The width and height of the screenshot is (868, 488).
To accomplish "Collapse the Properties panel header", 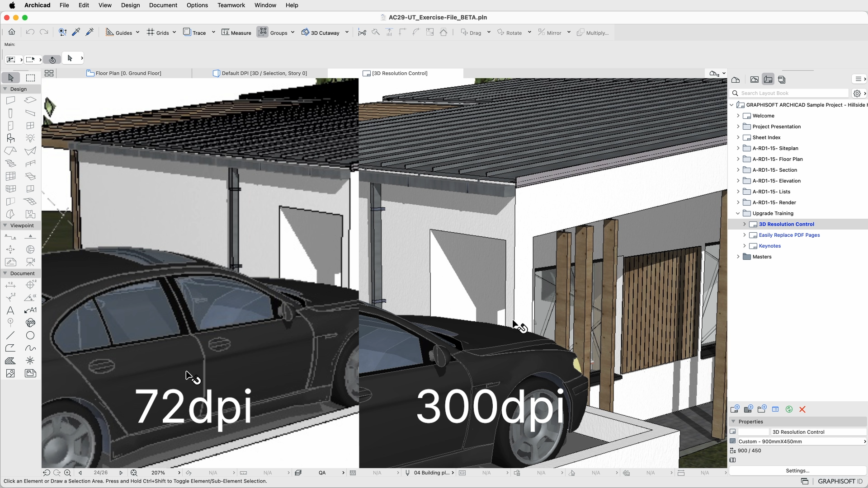I will (x=734, y=422).
